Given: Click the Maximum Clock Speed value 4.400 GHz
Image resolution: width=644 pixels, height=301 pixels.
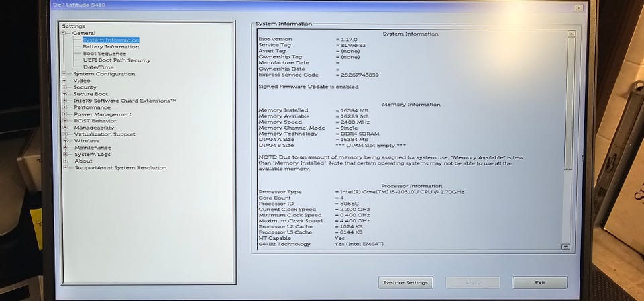Looking at the screenshot, I should (x=355, y=221).
